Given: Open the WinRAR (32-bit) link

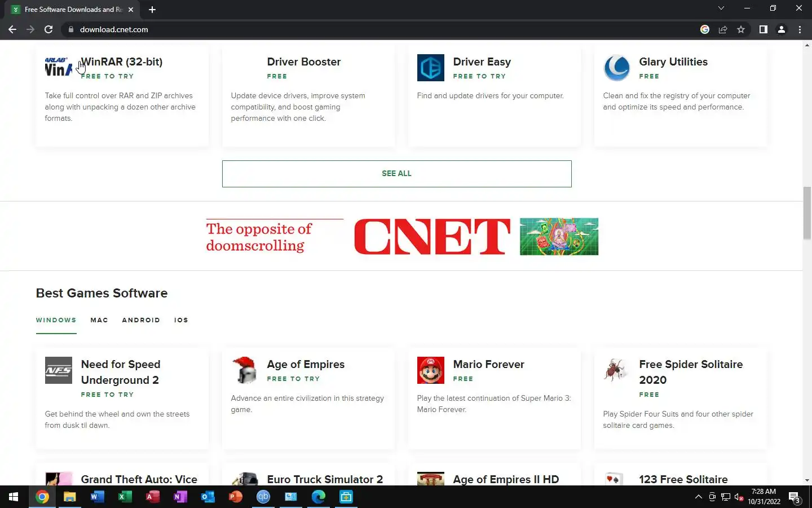Looking at the screenshot, I should pyautogui.click(x=122, y=62).
